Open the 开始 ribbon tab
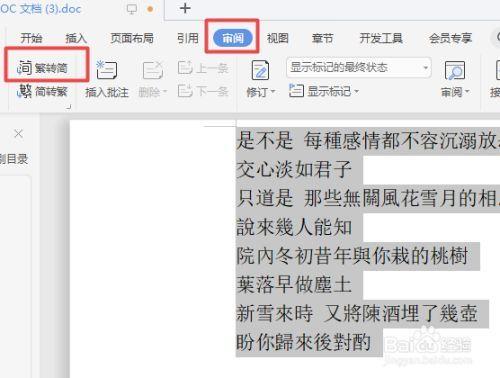Image resolution: width=500 pixels, height=378 pixels. 31,38
